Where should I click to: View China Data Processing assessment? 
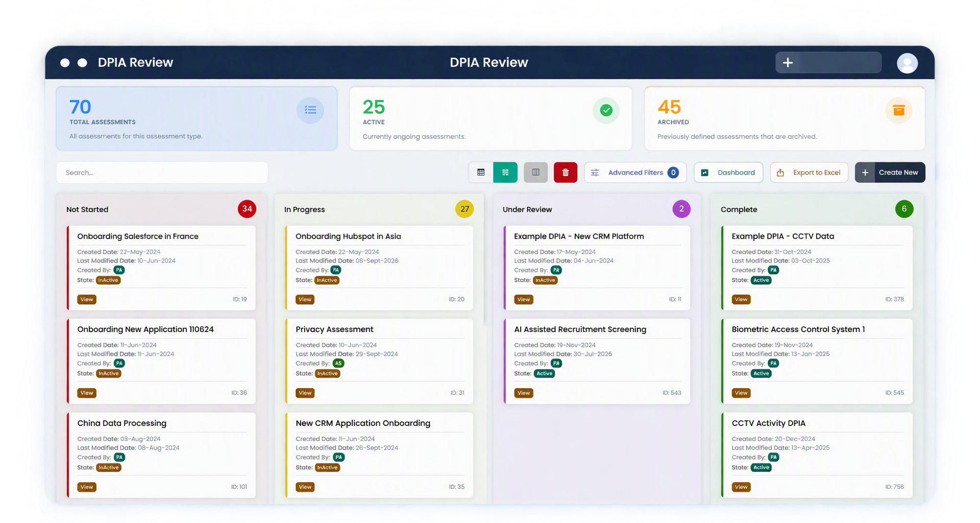pyautogui.click(x=87, y=487)
